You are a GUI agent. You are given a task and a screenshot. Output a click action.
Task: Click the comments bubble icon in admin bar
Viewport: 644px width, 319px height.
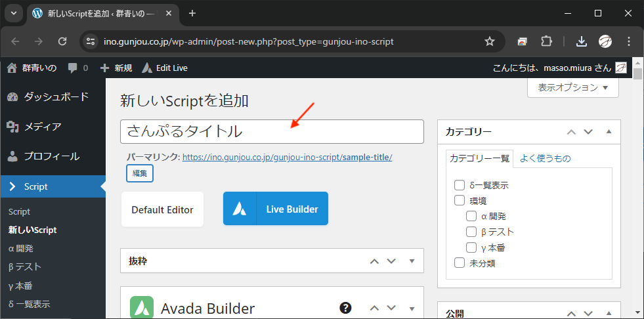tap(73, 68)
